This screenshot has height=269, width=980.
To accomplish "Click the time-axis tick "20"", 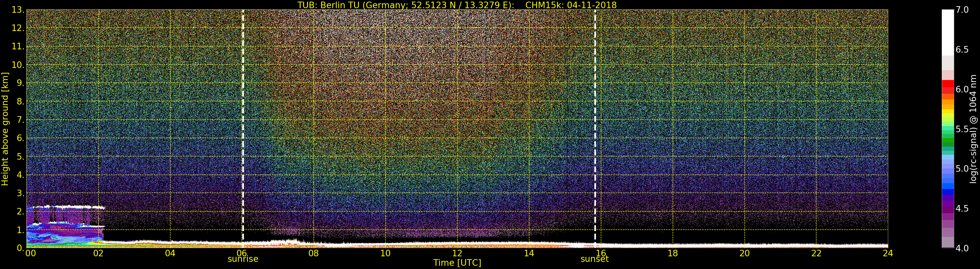I will pos(744,253).
